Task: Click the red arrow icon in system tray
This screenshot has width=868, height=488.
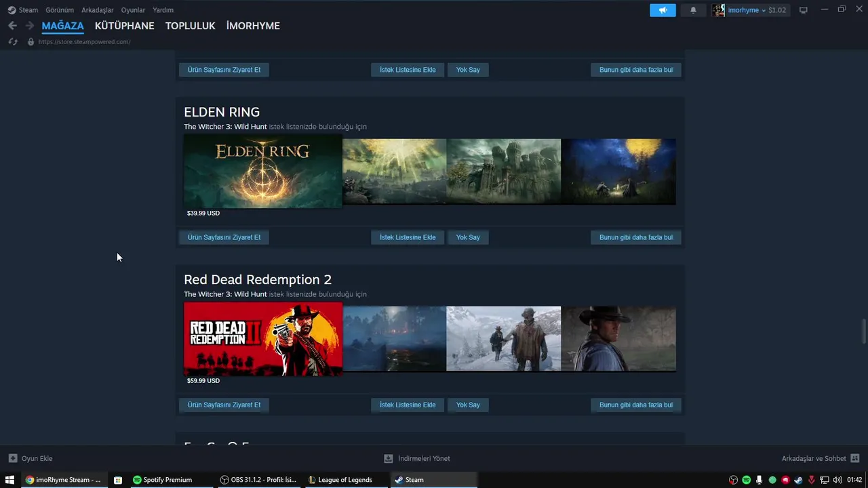Action: pos(811,480)
